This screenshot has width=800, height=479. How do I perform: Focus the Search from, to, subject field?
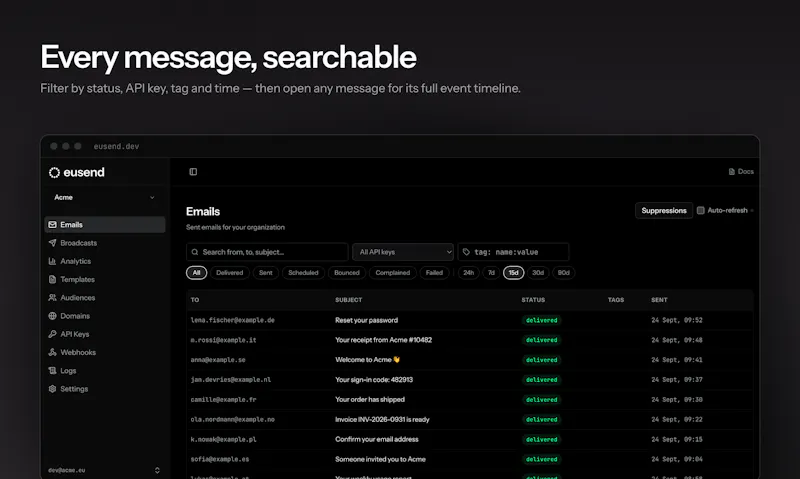tap(267, 252)
